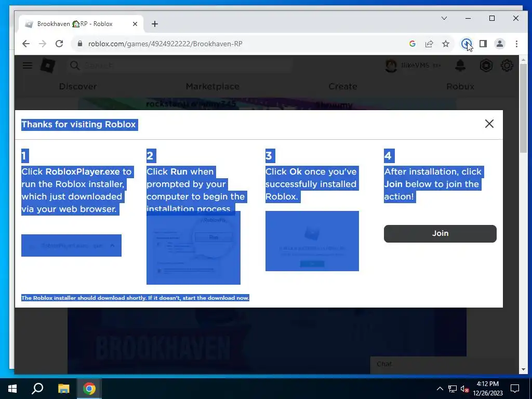Go forward in browser history

click(x=43, y=44)
